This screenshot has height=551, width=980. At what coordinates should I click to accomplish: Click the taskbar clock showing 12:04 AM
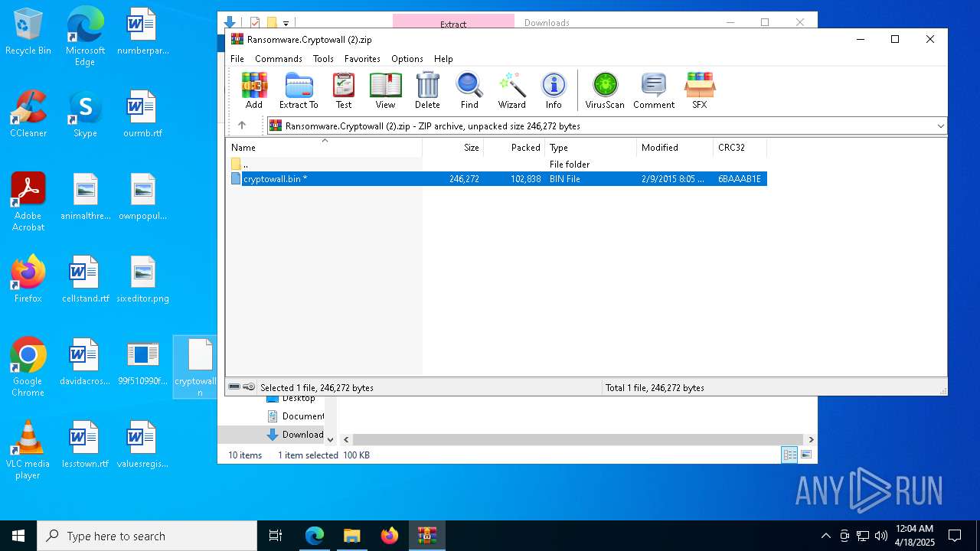pos(914,536)
